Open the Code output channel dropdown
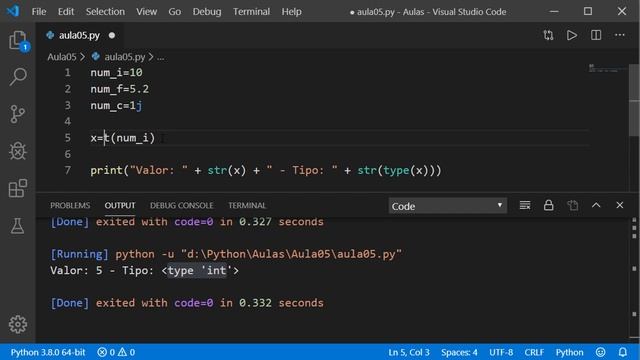640x360 pixels. click(447, 206)
